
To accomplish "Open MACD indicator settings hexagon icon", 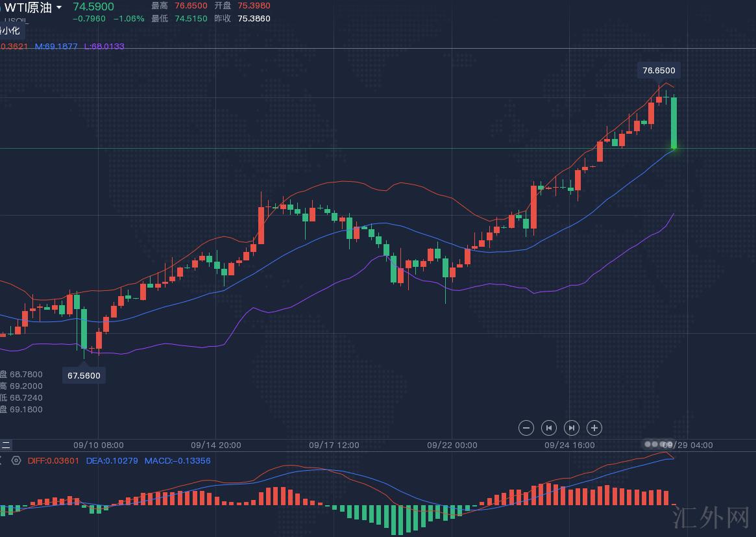I will (x=16, y=460).
